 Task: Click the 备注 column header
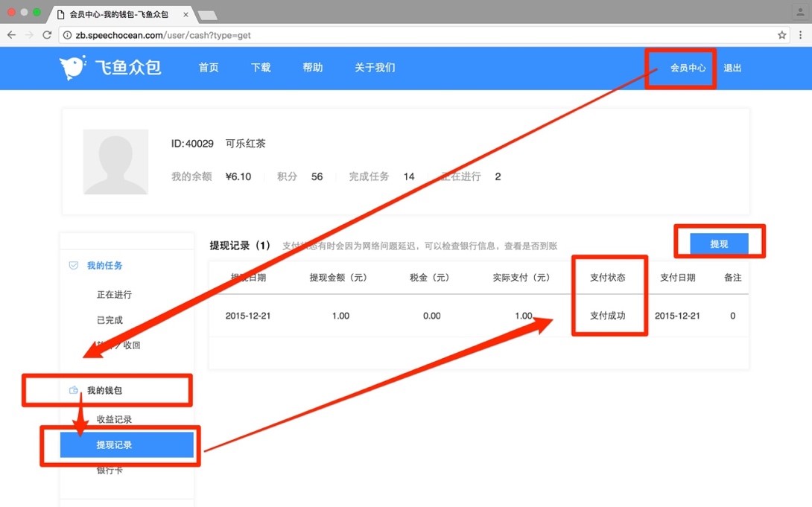point(733,278)
